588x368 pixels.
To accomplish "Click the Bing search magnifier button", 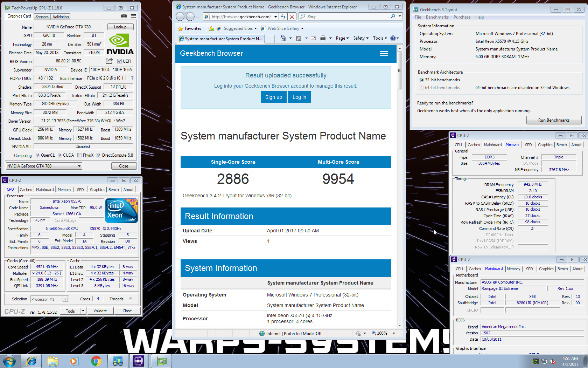I will pyautogui.click(x=393, y=16).
